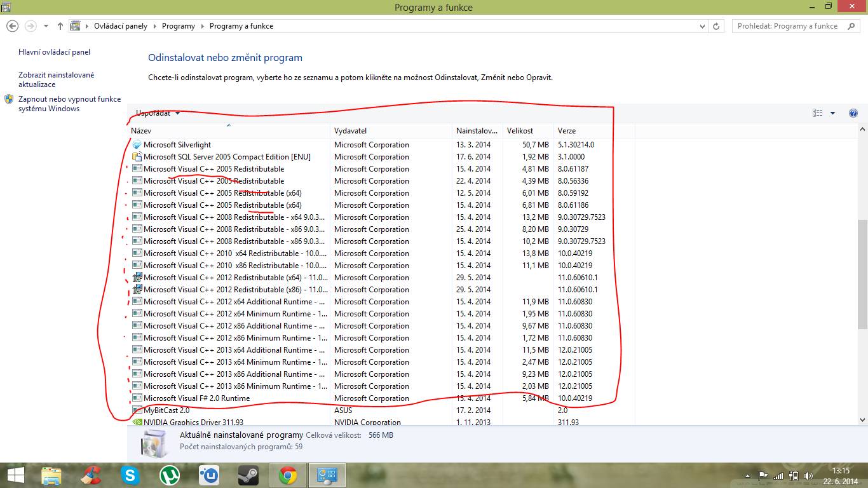868x488 pixels.
Task: Open the Uspořádat dropdown menu
Action: pos(158,113)
